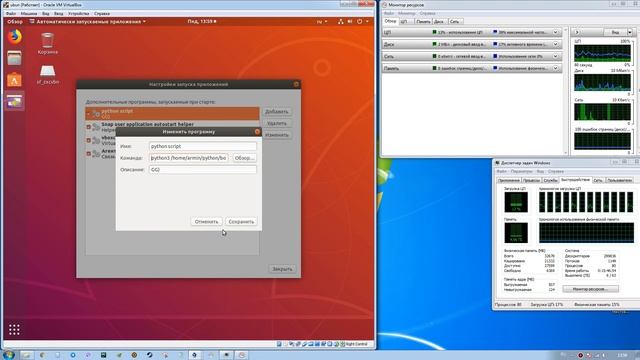Open the Windows Start menu orb
640x360 pixels.
9,355
